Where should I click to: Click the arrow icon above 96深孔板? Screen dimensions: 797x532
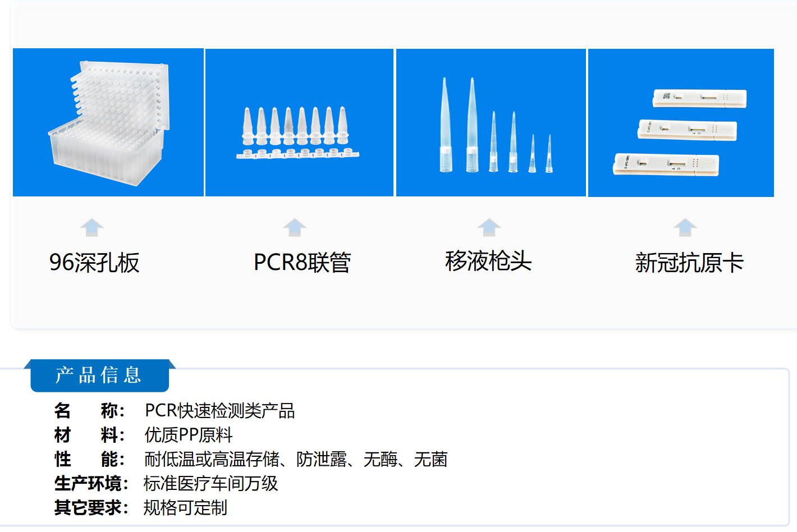click(x=91, y=227)
